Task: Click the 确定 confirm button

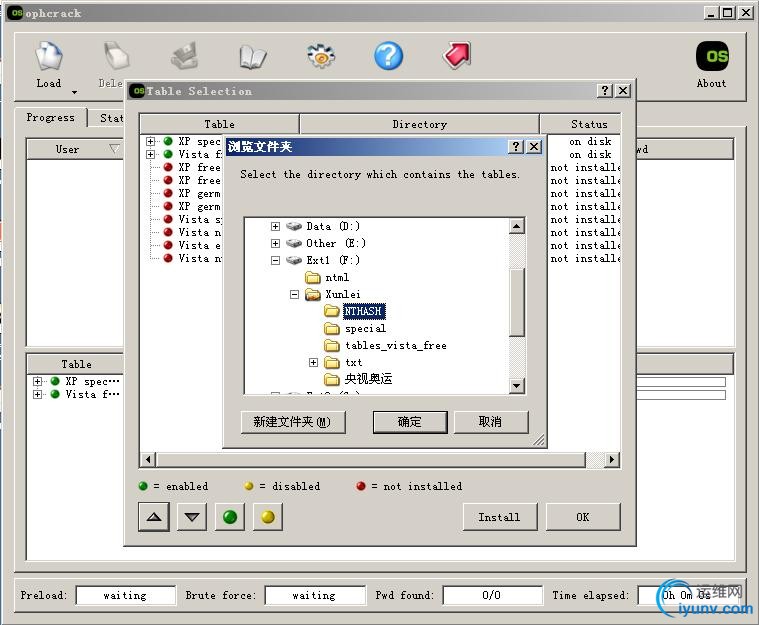Action: coord(410,422)
